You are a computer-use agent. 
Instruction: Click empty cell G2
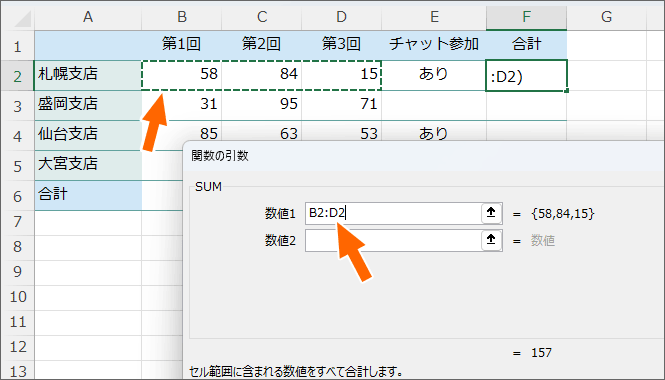pyautogui.click(x=606, y=75)
